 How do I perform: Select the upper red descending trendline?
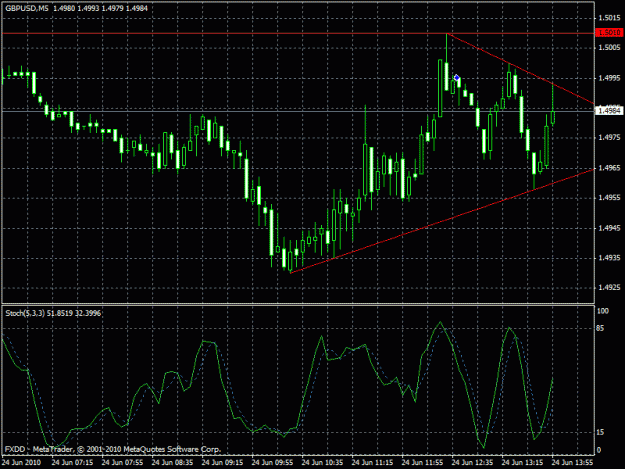coord(521,69)
